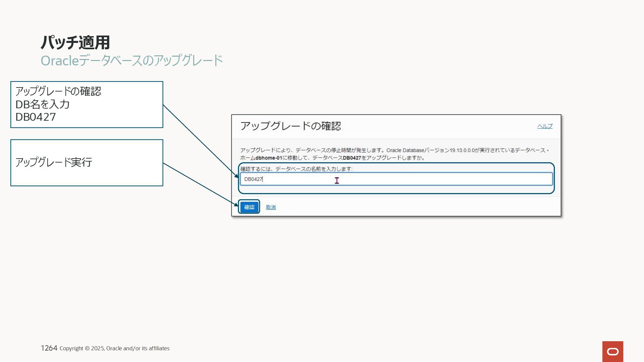This screenshot has height=362, width=644.
Task: Click the label 確認するには、データベースの名前を入力します
Action: pyautogui.click(x=296, y=169)
